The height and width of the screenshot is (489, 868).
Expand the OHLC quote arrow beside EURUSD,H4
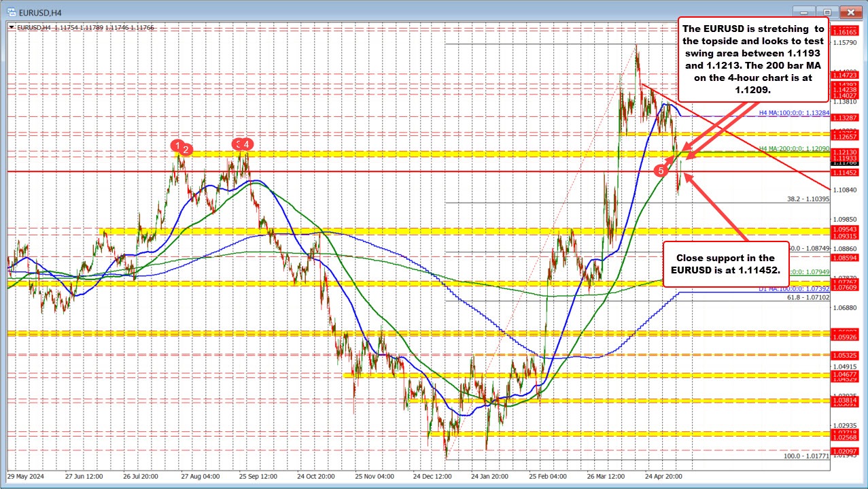tap(12, 27)
